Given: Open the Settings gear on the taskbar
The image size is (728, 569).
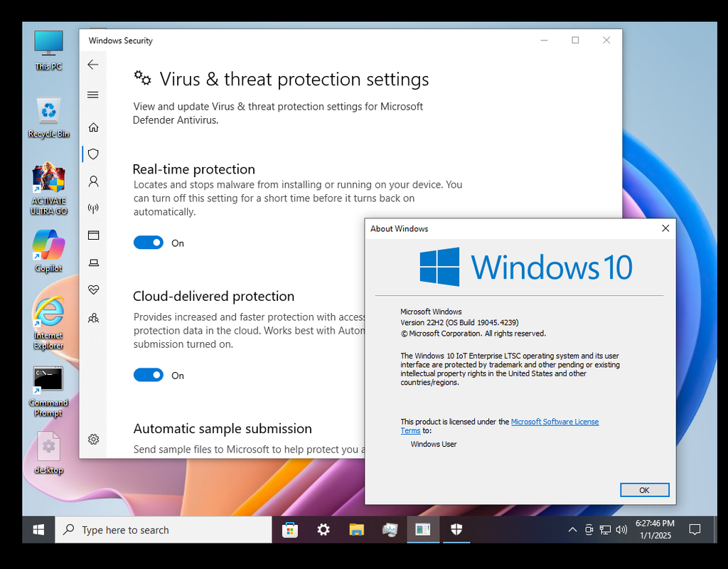Looking at the screenshot, I should tap(323, 529).
